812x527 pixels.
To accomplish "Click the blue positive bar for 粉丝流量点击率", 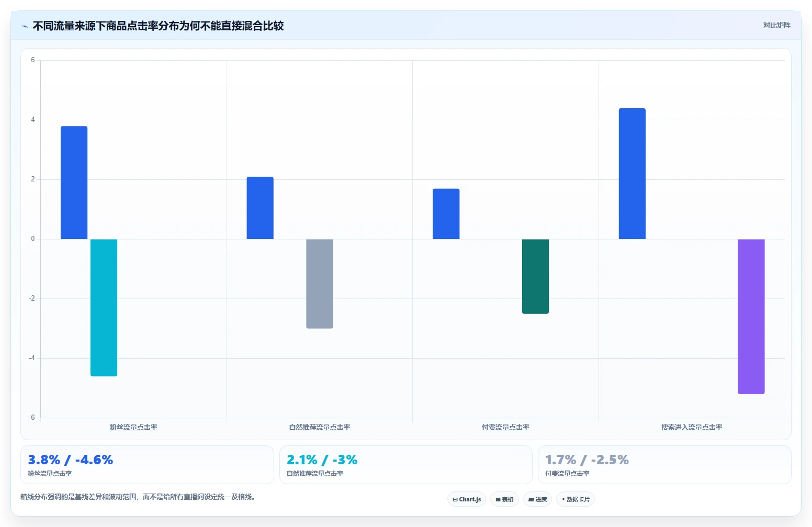I will 74,182.
